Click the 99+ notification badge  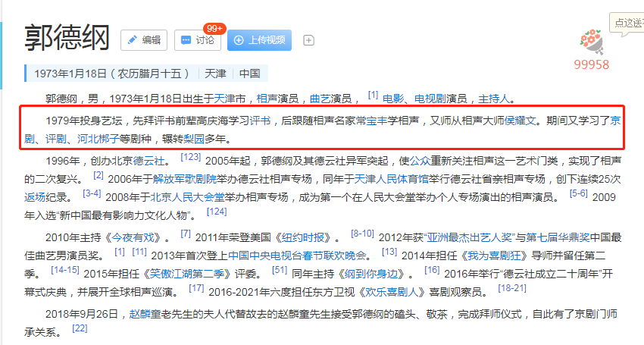[x=214, y=28]
